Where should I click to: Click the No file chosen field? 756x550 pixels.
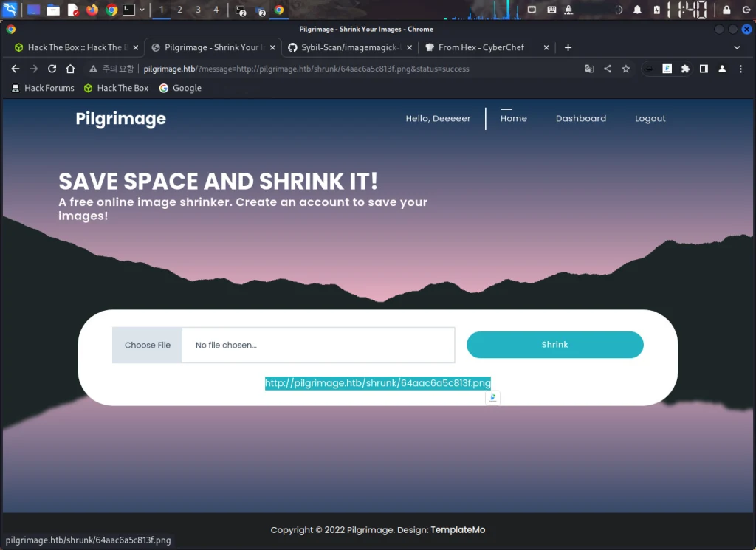click(x=318, y=346)
